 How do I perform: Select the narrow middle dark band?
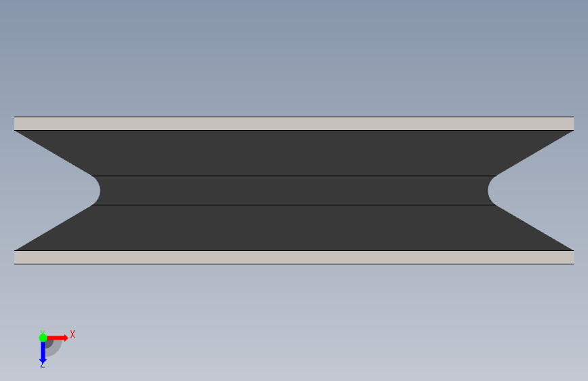pyautogui.click(x=294, y=190)
